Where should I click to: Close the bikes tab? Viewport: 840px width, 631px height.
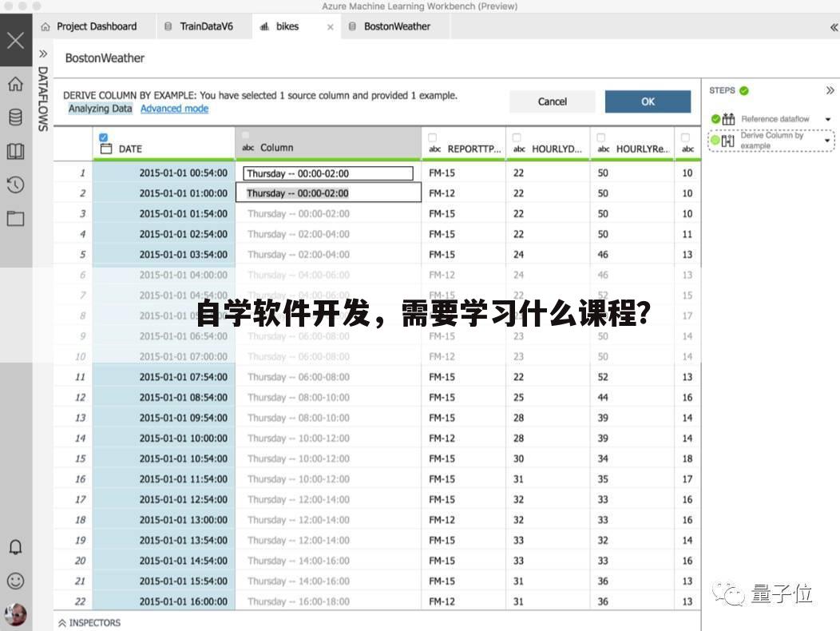tap(331, 27)
